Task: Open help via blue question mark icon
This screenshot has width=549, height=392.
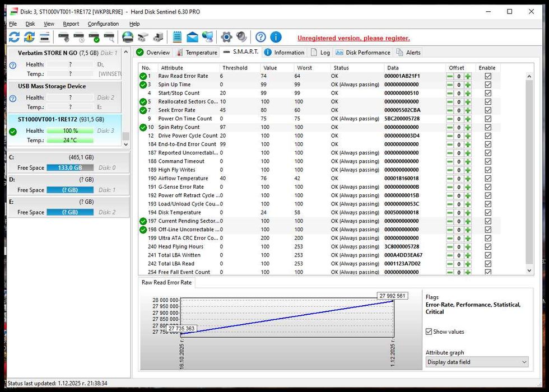Action: point(260,38)
